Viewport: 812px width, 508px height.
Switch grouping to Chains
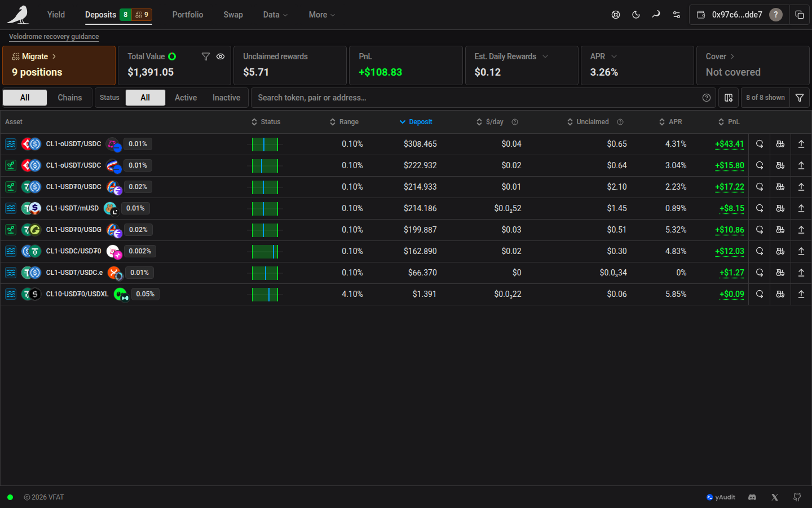[70, 98]
